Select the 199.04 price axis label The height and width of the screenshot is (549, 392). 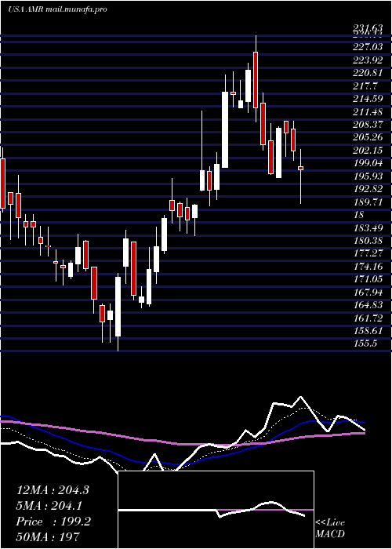[368, 163]
